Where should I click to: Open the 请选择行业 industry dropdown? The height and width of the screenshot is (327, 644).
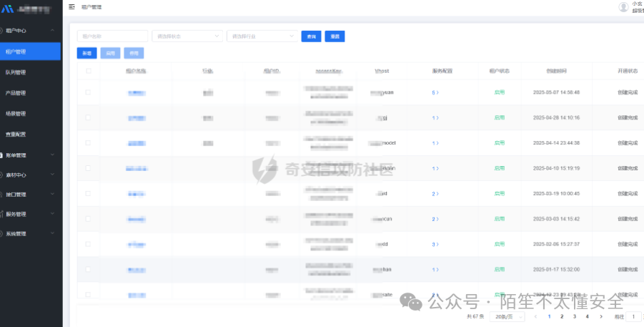coord(262,36)
